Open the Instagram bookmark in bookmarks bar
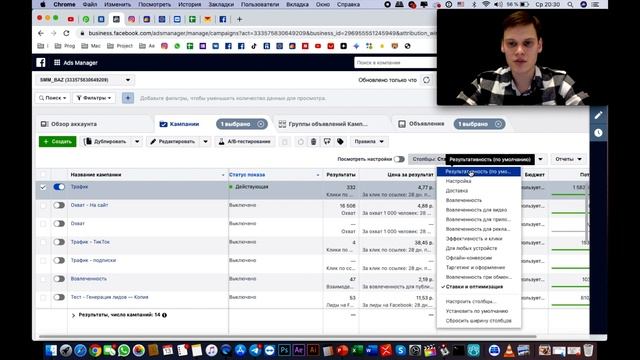 164,46
